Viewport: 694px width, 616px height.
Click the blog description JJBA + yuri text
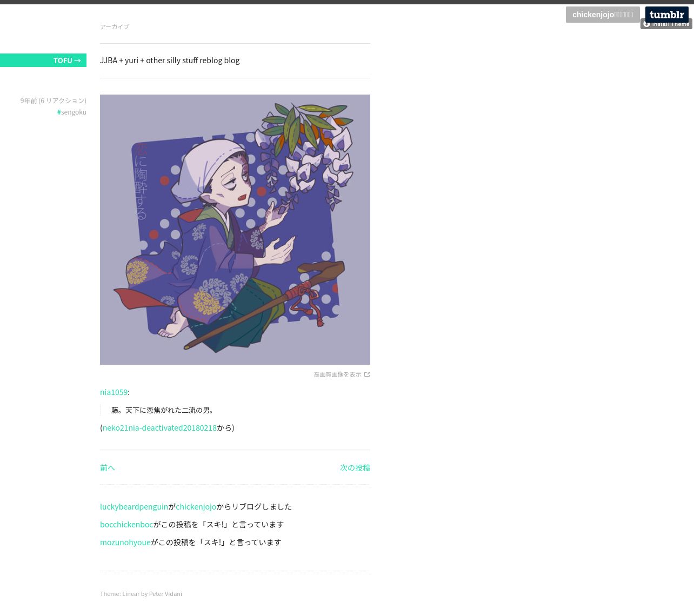coord(170,61)
